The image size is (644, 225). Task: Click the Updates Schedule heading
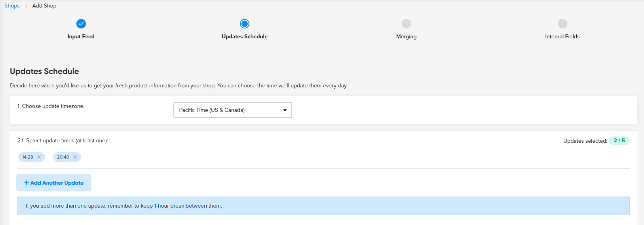(x=44, y=71)
